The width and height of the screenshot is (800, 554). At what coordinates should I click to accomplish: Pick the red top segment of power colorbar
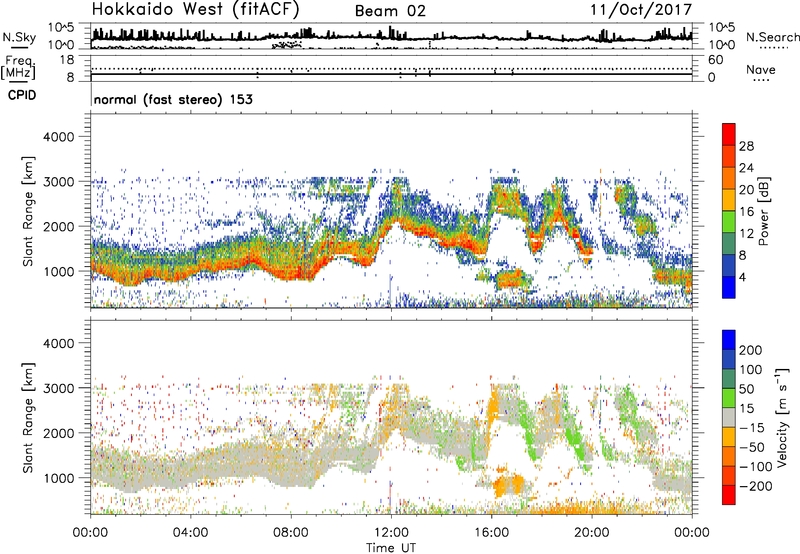coord(729,135)
